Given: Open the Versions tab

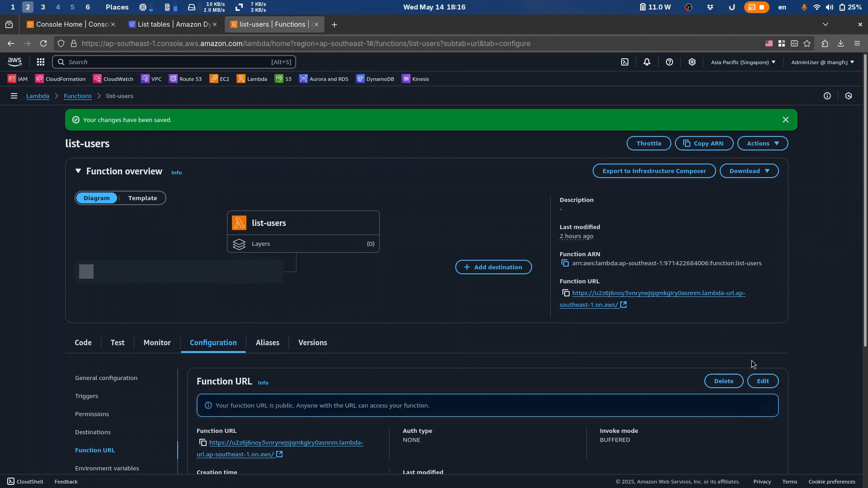Looking at the screenshot, I should coord(313,343).
